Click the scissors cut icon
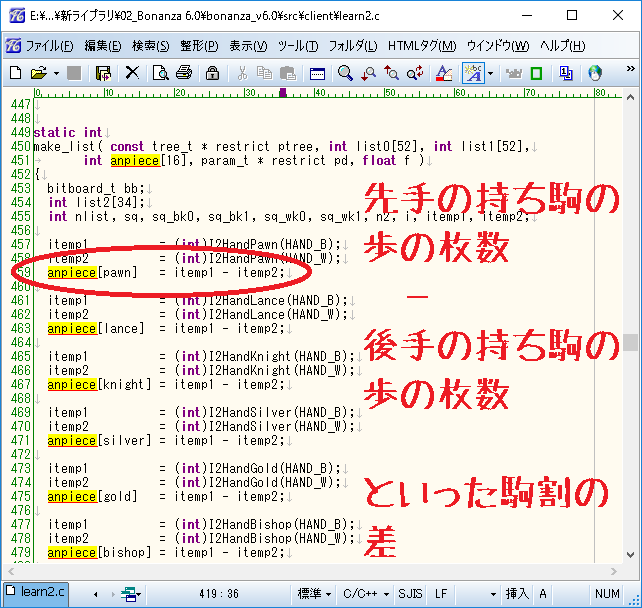Screen dimensions: 642x608 click(242, 73)
